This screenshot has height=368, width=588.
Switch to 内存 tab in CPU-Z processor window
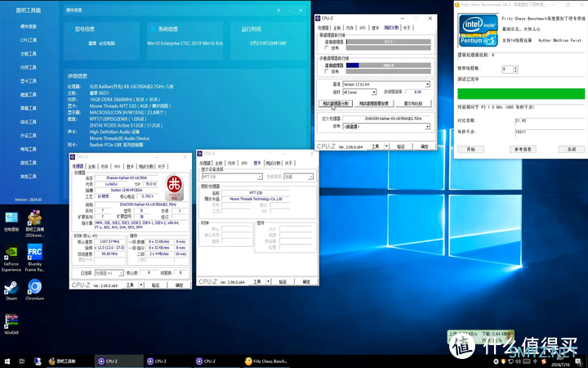click(105, 166)
